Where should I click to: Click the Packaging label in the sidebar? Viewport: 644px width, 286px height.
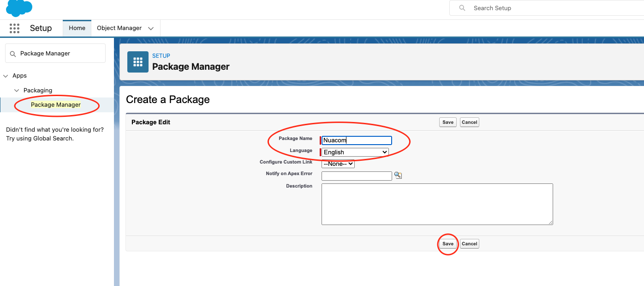(38, 91)
